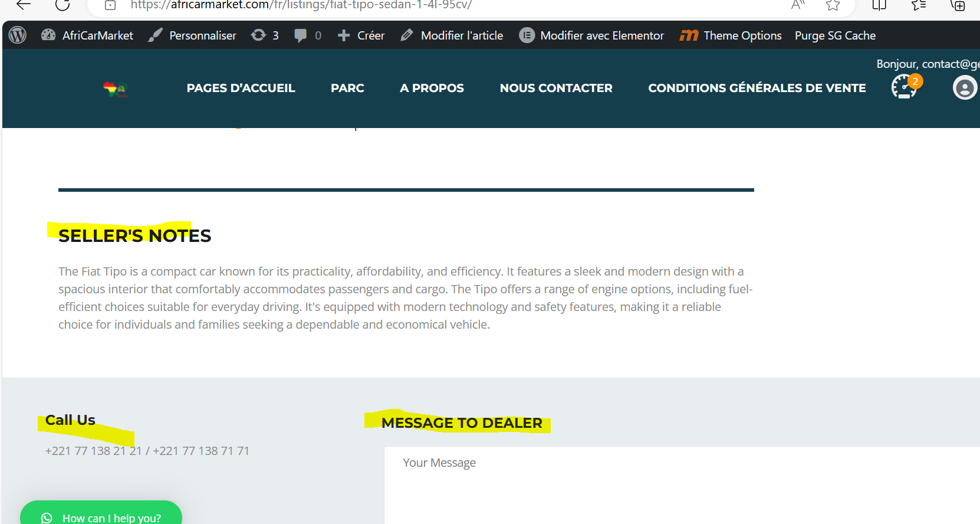The width and height of the screenshot is (980, 524).
Task: Open the collections icon
Action: pyautogui.click(x=958, y=5)
